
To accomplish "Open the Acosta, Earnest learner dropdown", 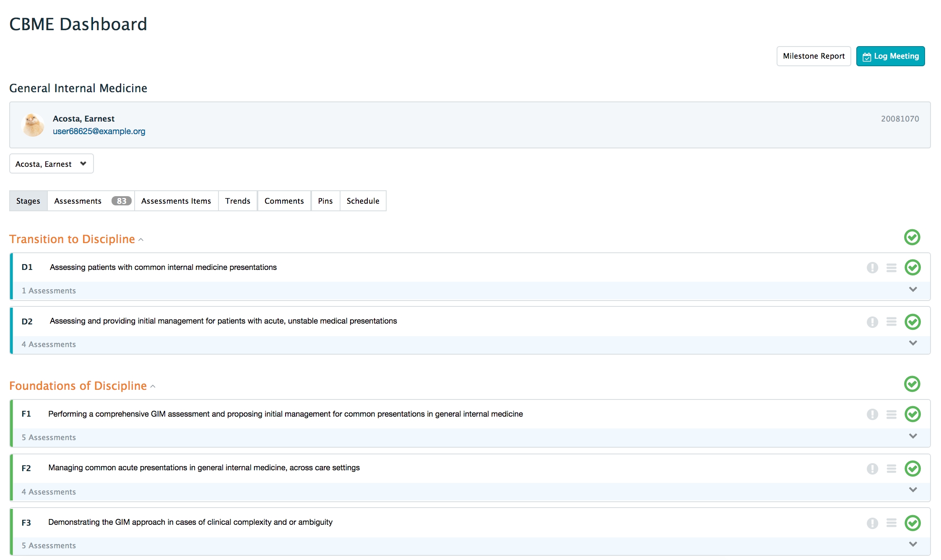I will (51, 163).
